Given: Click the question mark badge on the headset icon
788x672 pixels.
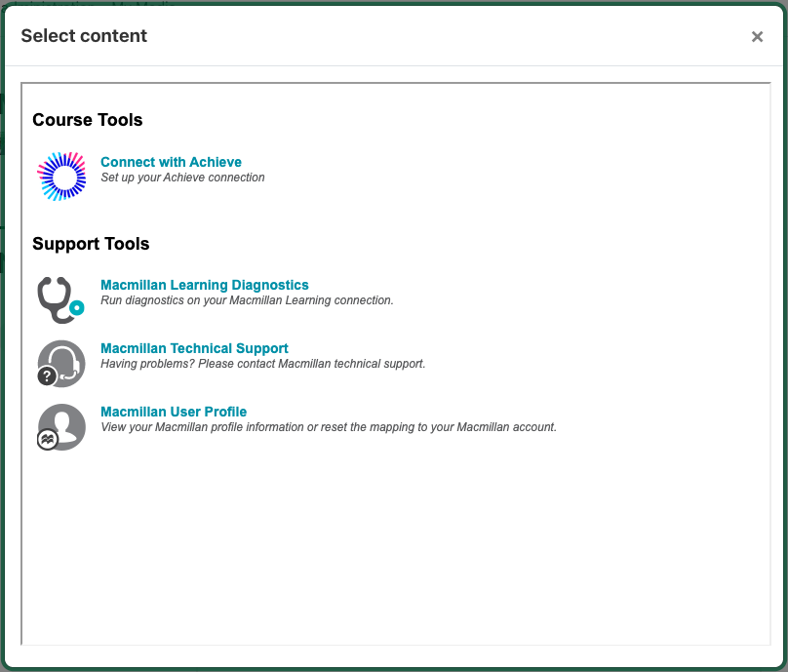Looking at the screenshot, I should pyautogui.click(x=46, y=376).
